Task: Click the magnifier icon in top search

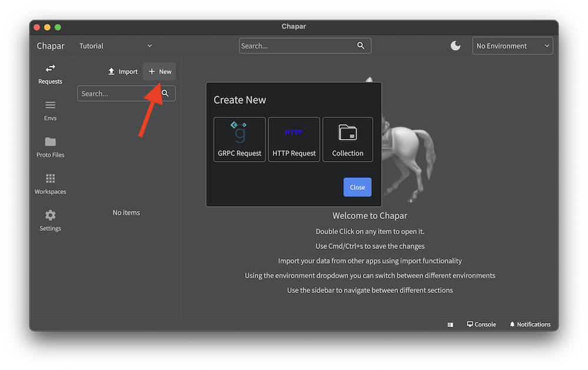Action: point(361,46)
